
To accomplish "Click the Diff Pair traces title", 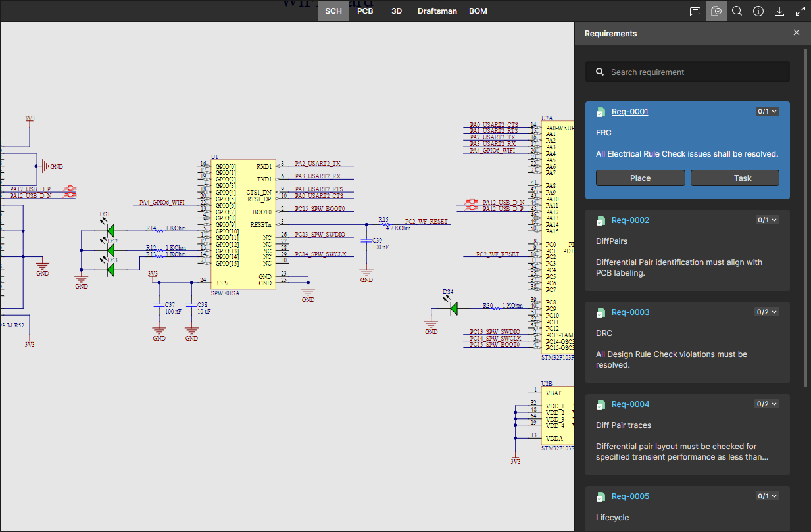I will [624, 425].
